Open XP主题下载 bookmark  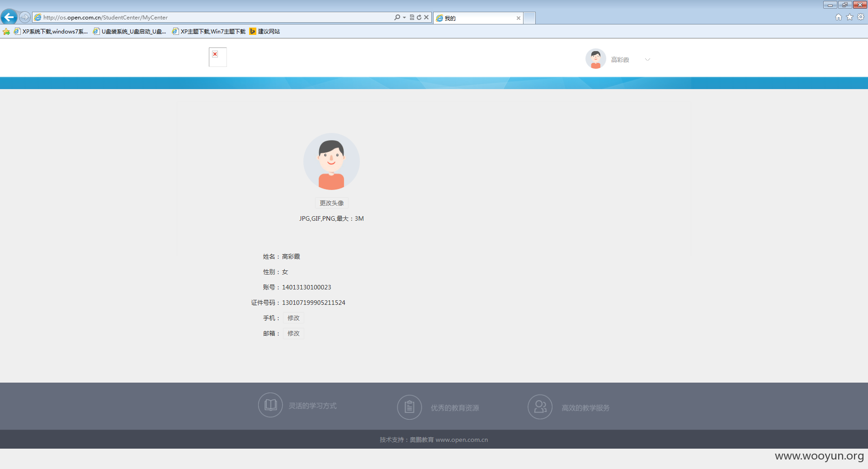209,31
